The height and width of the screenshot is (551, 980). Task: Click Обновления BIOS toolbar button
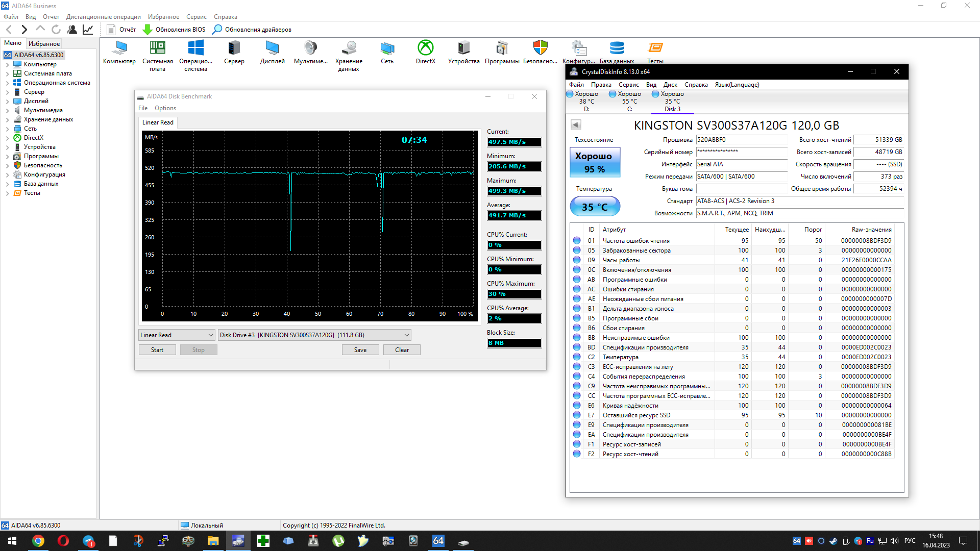tap(174, 30)
